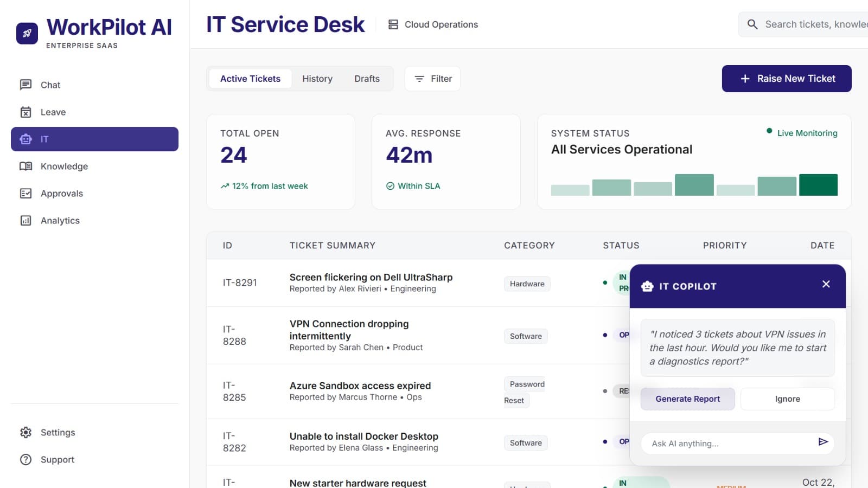
Task: Click the search magnifier icon
Action: point(752,24)
